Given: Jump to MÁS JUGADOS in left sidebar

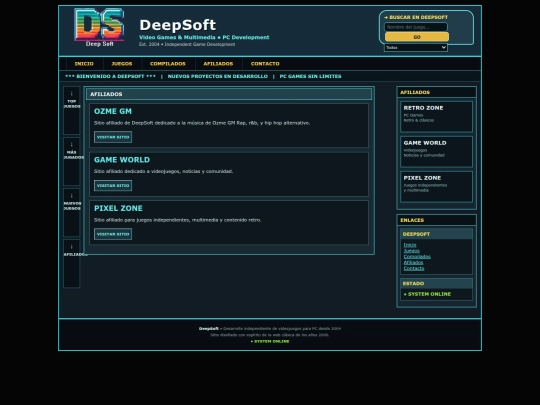Looking at the screenshot, I should point(72,161).
